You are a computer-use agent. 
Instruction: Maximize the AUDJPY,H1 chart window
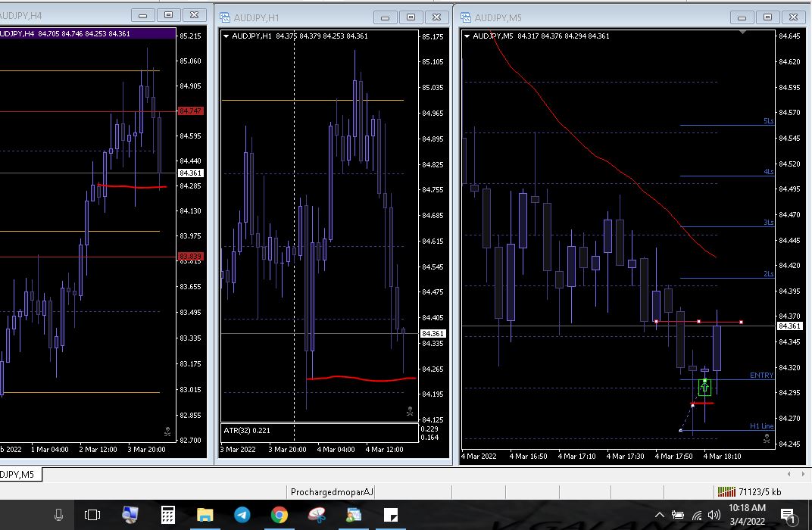coord(411,17)
